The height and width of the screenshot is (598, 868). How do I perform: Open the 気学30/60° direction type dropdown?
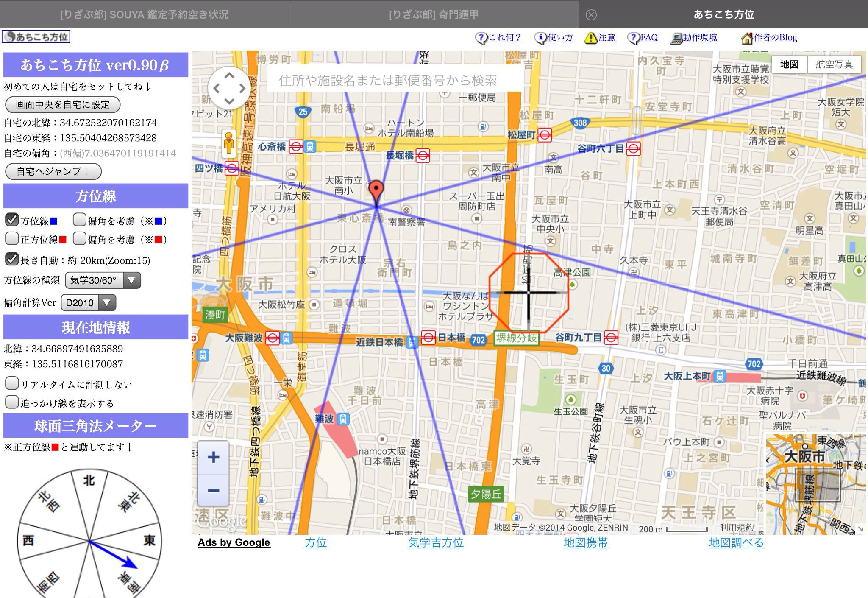coord(103,280)
